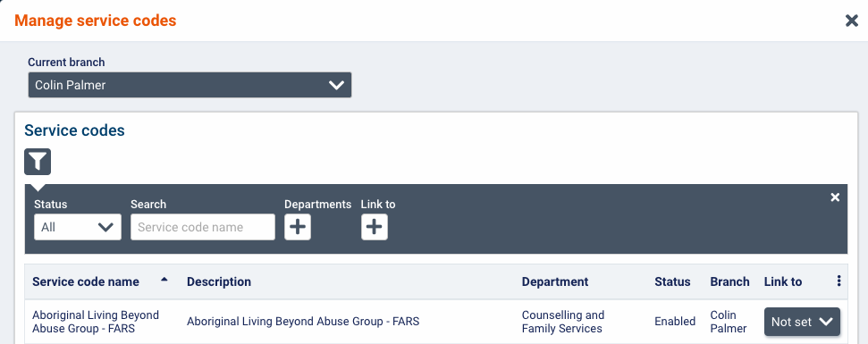Close the filter panel with X
868x344 pixels.
pyautogui.click(x=835, y=197)
